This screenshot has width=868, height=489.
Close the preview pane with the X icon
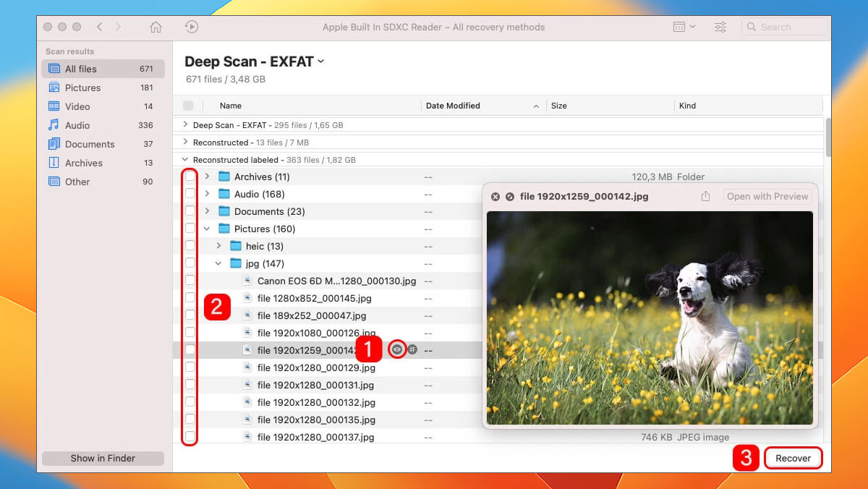point(495,196)
